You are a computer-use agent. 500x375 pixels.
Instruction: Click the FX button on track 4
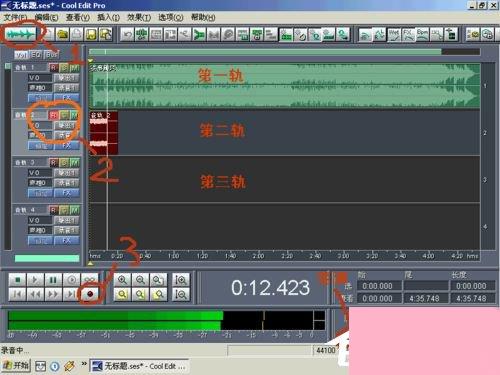[67, 240]
